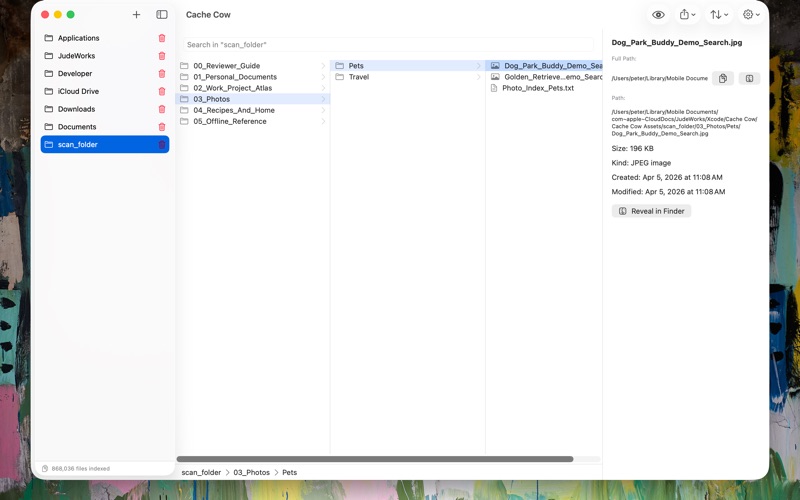The image size is (800, 500).
Task: Select the Pets folder
Action: point(408,65)
